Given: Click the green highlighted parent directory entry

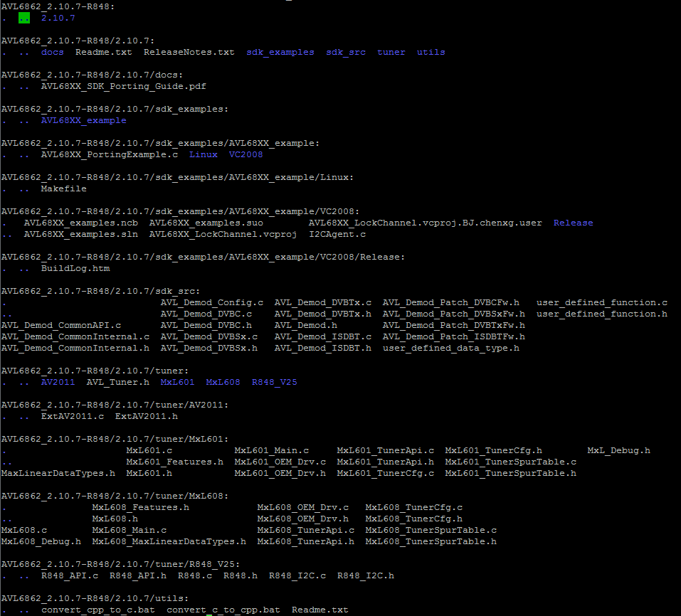Looking at the screenshot, I should 23,18.
